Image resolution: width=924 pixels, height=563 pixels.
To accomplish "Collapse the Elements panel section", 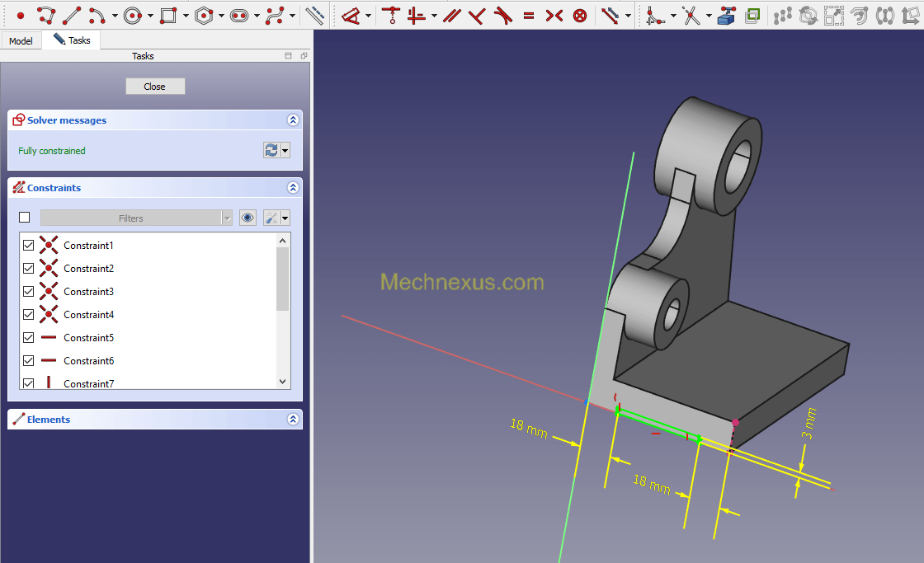I will 292,420.
